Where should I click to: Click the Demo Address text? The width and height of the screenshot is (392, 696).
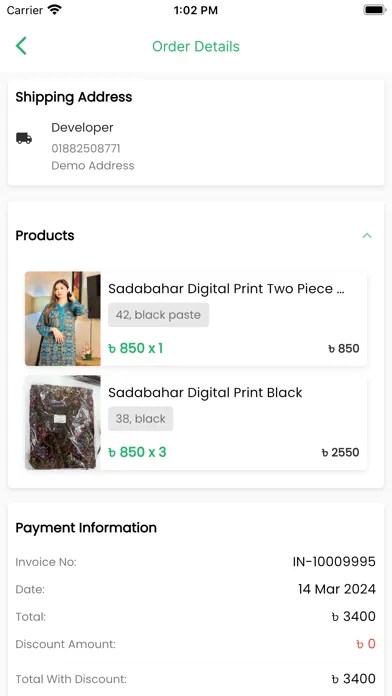93,166
